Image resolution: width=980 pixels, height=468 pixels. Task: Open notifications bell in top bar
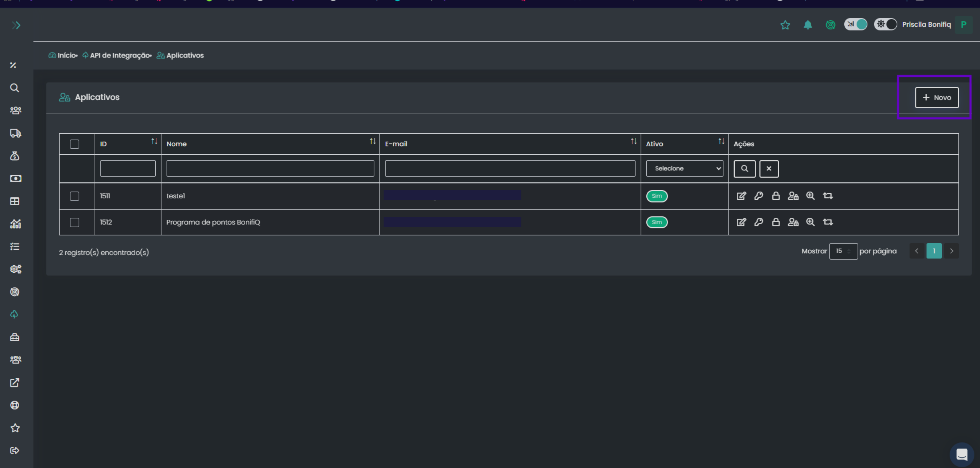pyautogui.click(x=808, y=25)
